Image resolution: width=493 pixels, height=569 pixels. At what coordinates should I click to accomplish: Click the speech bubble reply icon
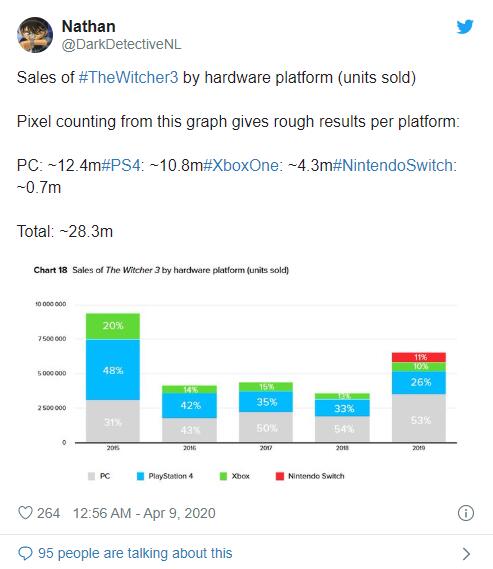click(25, 553)
